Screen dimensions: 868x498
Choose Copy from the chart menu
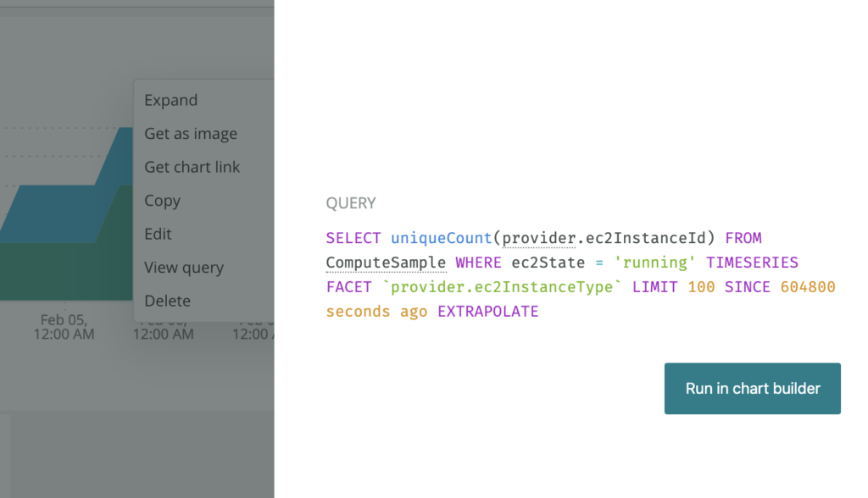(162, 201)
